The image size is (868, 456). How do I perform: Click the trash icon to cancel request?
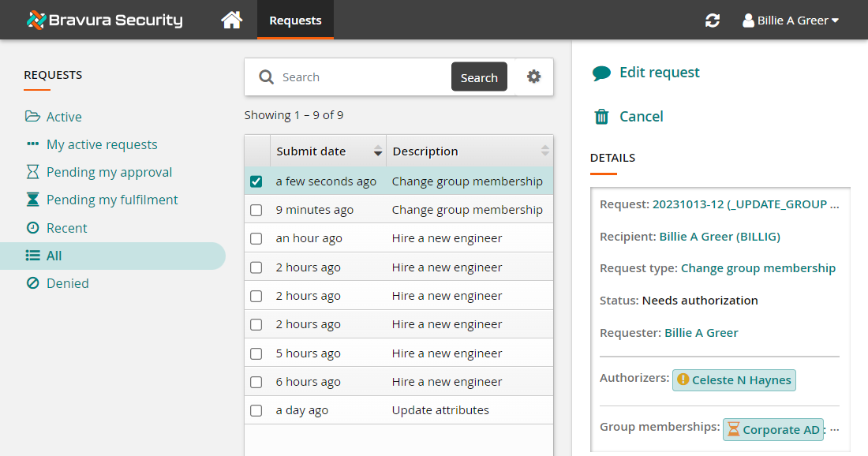(601, 117)
